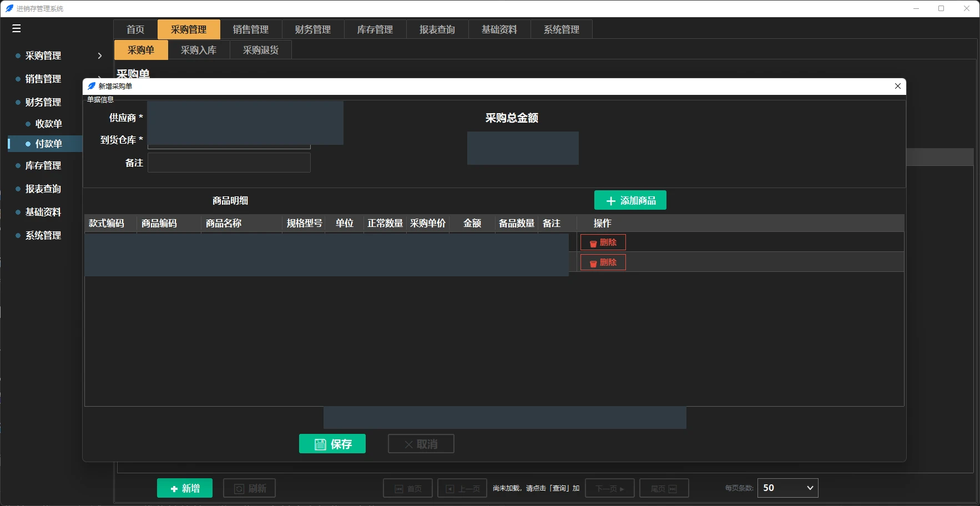Click the 刷新 refresh button
Image resolution: width=980 pixels, height=506 pixels.
click(250, 488)
